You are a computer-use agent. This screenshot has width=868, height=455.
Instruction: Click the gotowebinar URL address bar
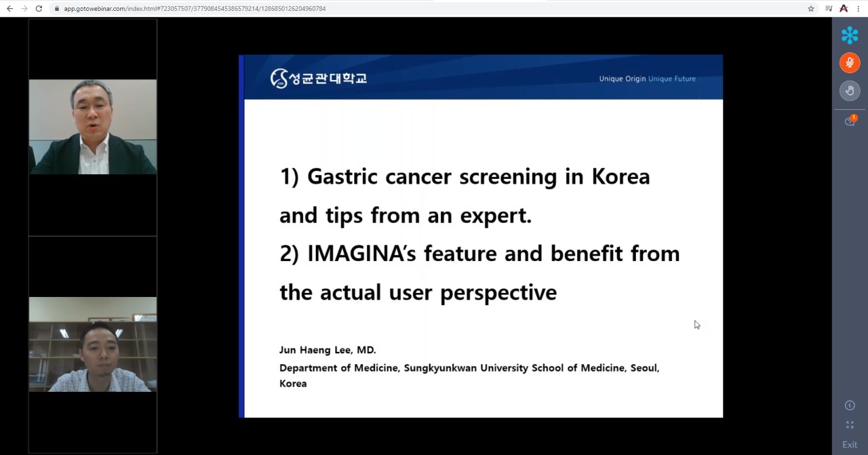[434, 9]
